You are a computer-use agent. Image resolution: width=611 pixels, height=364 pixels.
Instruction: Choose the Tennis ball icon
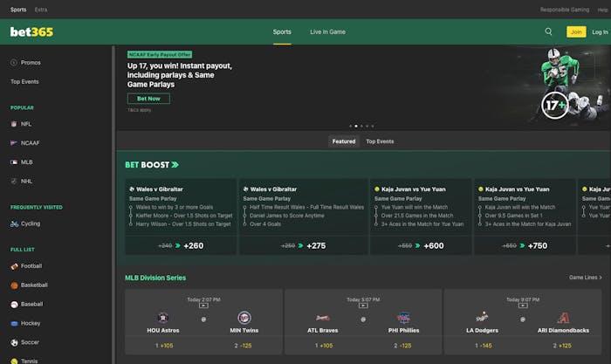[15, 361]
